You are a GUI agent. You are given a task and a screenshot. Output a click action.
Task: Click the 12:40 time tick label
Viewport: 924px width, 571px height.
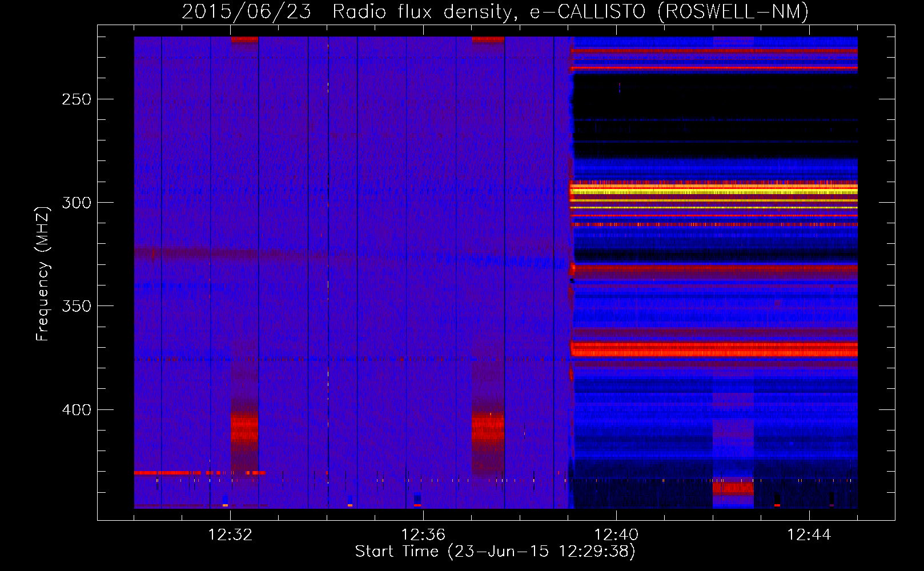[616, 535]
